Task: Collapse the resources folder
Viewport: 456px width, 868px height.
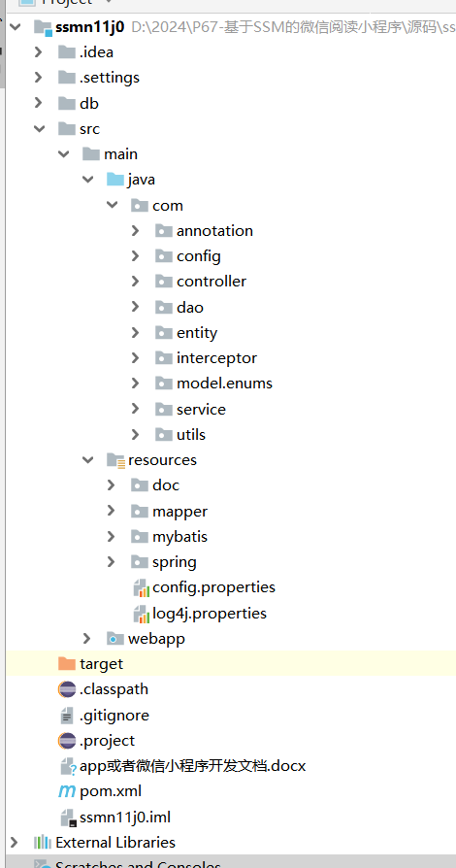Action: (87, 459)
